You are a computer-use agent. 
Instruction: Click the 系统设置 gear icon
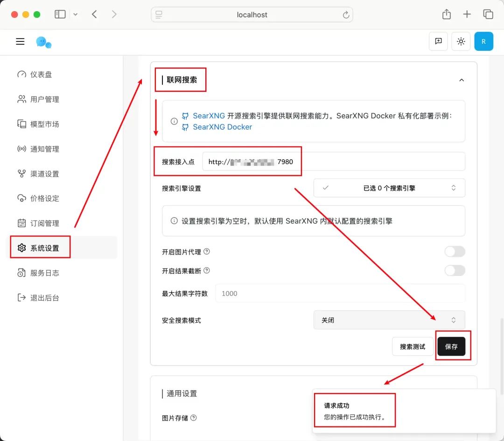pos(21,248)
